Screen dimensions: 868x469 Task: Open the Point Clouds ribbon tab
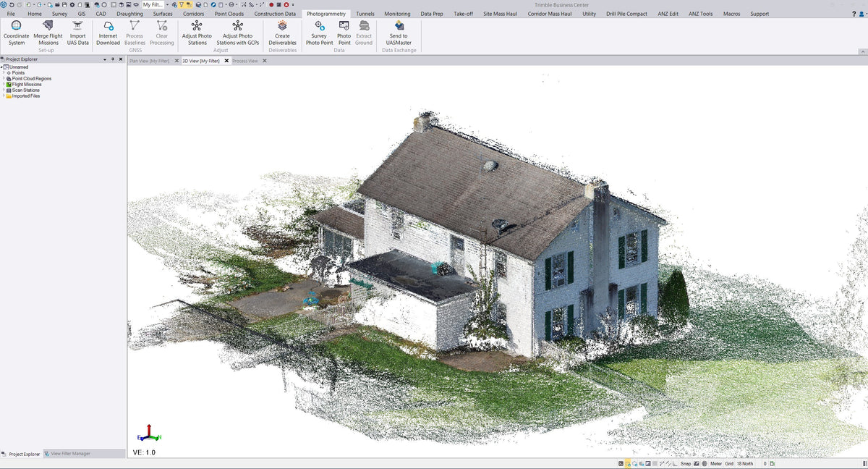229,14
